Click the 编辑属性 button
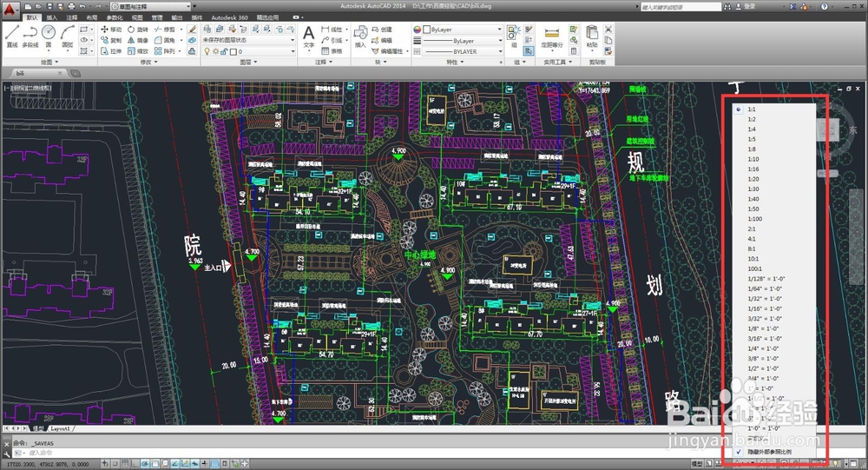 click(386, 51)
